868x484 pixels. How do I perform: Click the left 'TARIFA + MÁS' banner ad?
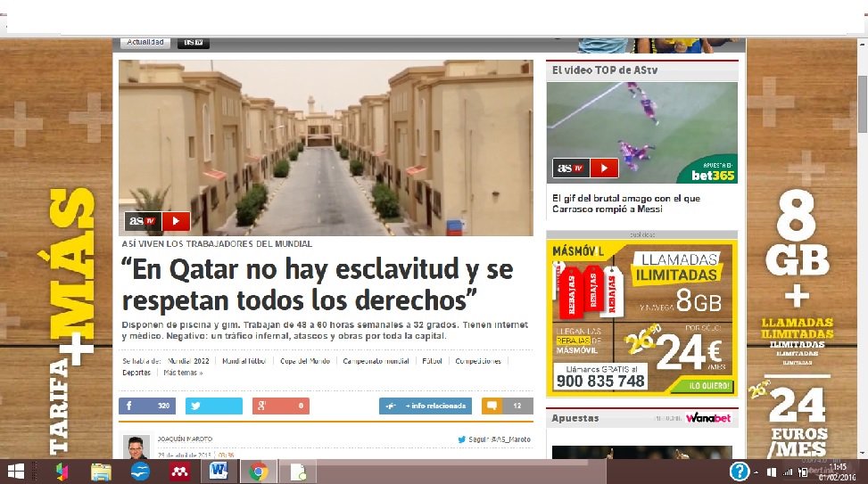56,249
